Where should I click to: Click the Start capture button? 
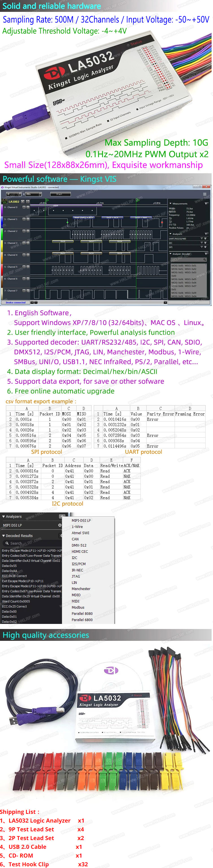pyautogui.click(x=60, y=194)
